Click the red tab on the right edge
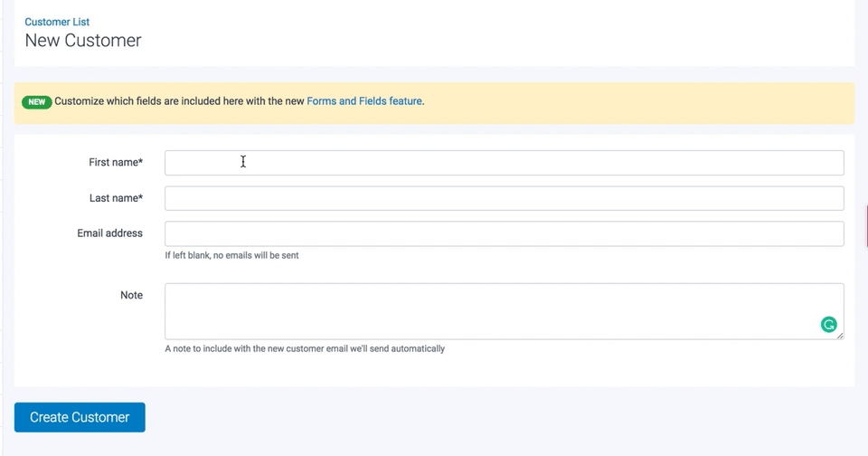 (865, 226)
